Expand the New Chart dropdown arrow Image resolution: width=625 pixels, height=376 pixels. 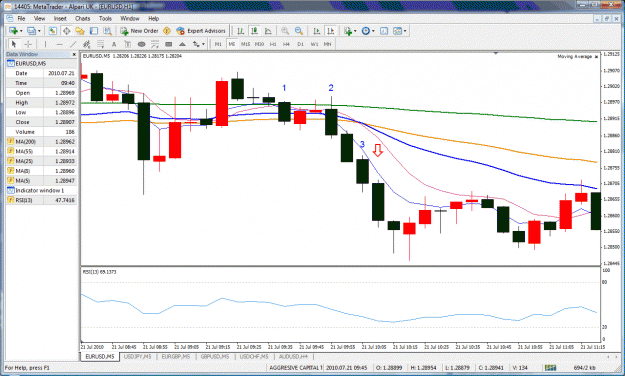21,31
